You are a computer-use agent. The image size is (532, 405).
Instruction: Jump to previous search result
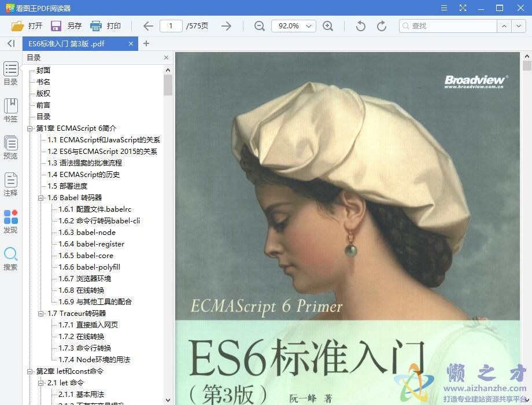(504, 26)
